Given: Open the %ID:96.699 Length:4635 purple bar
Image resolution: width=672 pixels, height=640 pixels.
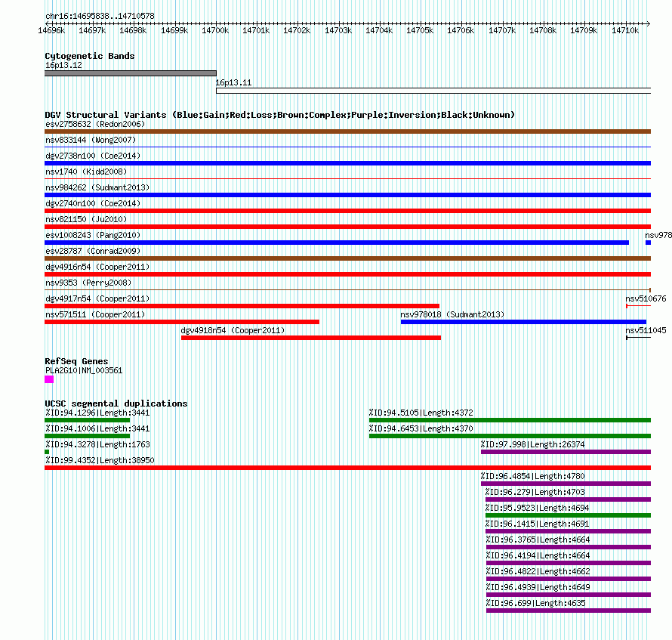Looking at the screenshot, I should click(569, 611).
